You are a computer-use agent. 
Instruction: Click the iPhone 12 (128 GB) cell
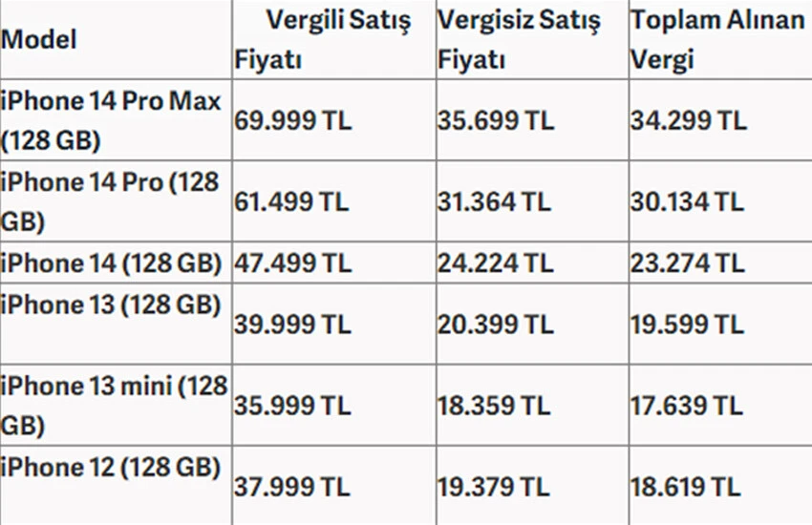pos(111,468)
